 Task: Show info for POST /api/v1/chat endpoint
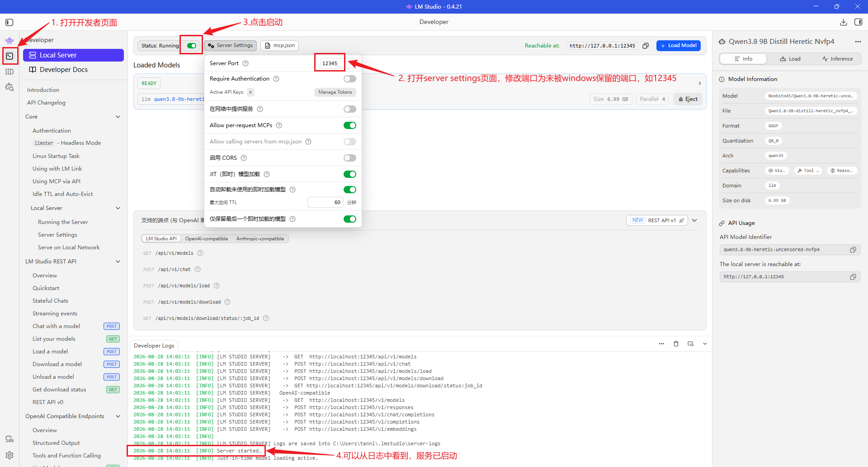[x=198, y=269]
